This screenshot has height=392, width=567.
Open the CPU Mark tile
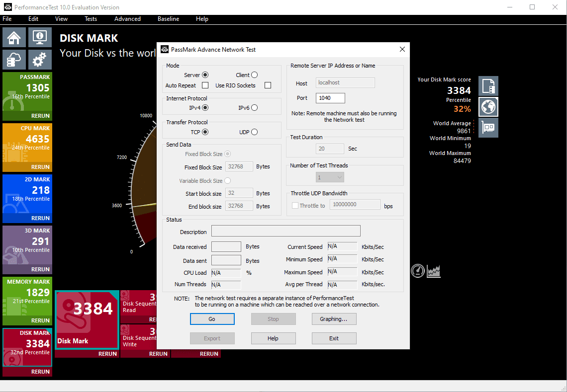point(27,143)
